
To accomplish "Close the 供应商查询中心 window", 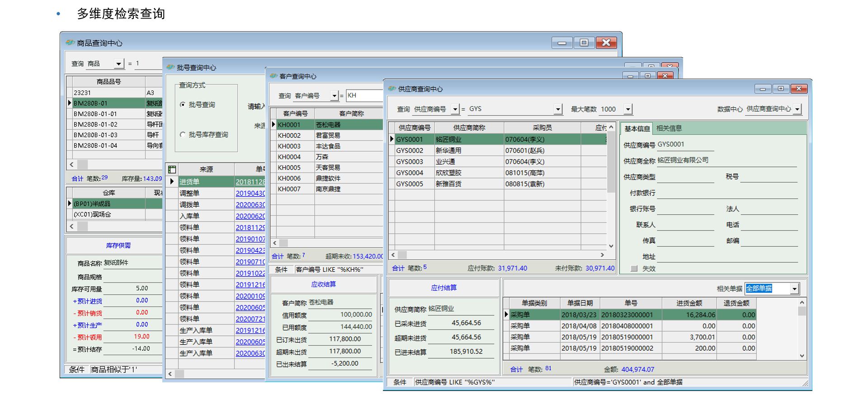I will [798, 89].
